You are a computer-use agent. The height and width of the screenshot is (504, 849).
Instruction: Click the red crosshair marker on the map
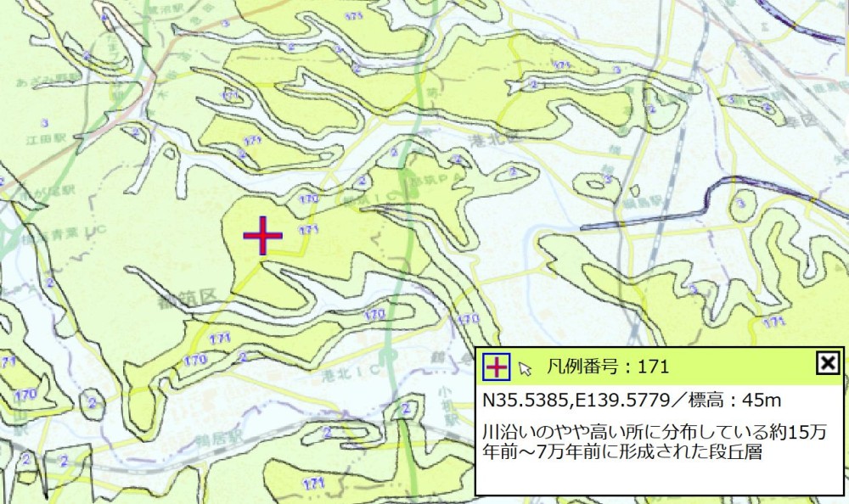point(263,236)
